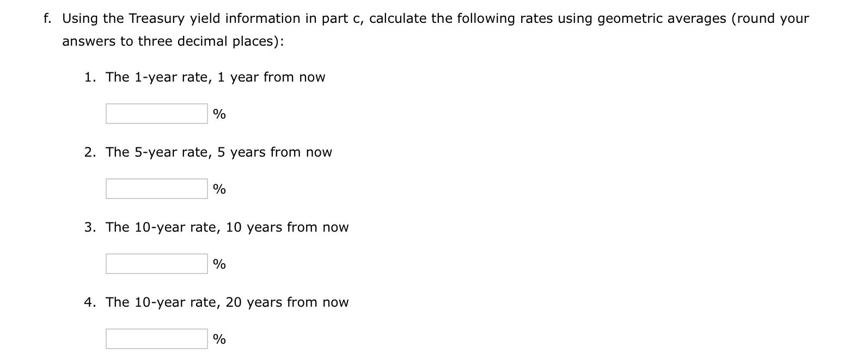
Task: Click the answer box for the 10-year rate, 20 years
Action: click(156, 338)
